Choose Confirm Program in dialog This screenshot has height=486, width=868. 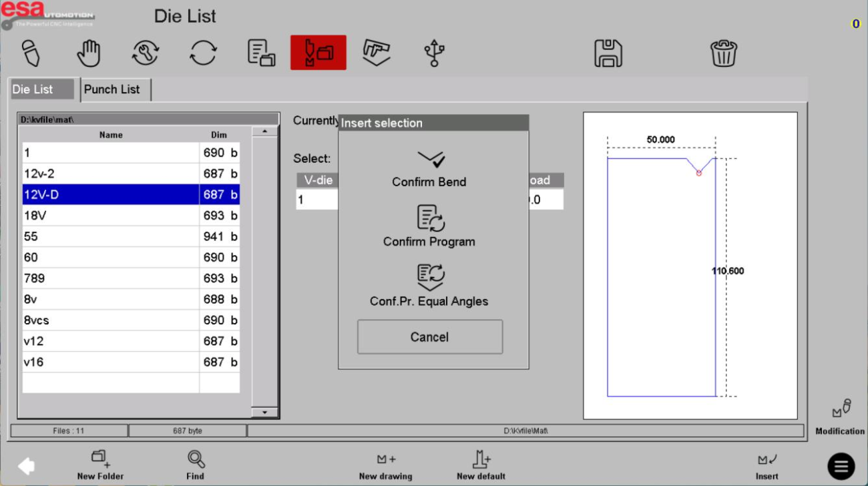[x=429, y=227]
